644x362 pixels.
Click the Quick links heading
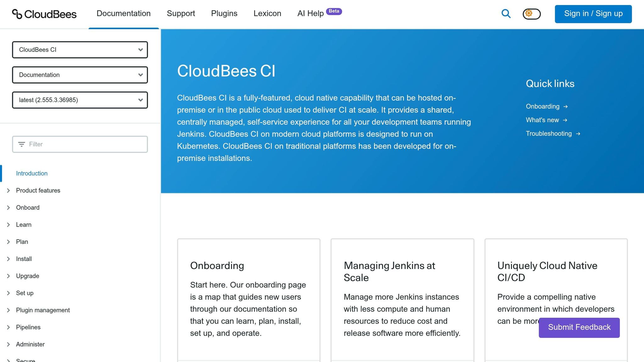550,84
